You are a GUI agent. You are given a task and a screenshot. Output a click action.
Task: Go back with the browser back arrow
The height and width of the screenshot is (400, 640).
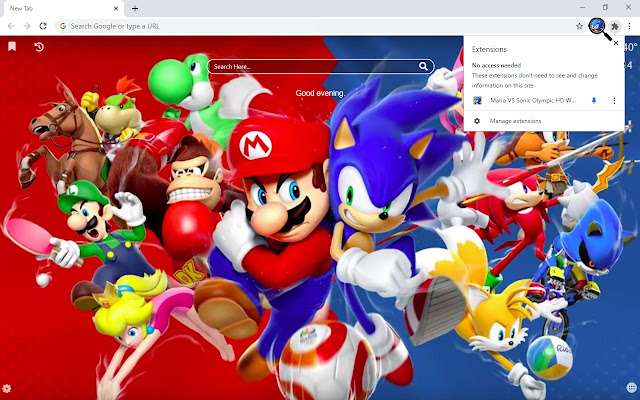pyautogui.click(x=11, y=26)
